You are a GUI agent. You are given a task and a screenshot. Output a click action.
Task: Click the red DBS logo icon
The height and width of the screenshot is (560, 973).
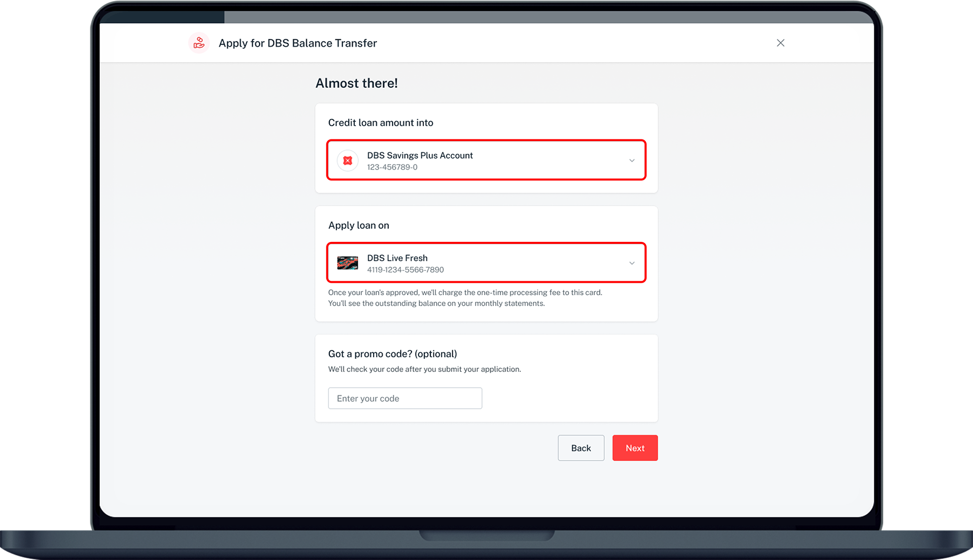(x=348, y=160)
